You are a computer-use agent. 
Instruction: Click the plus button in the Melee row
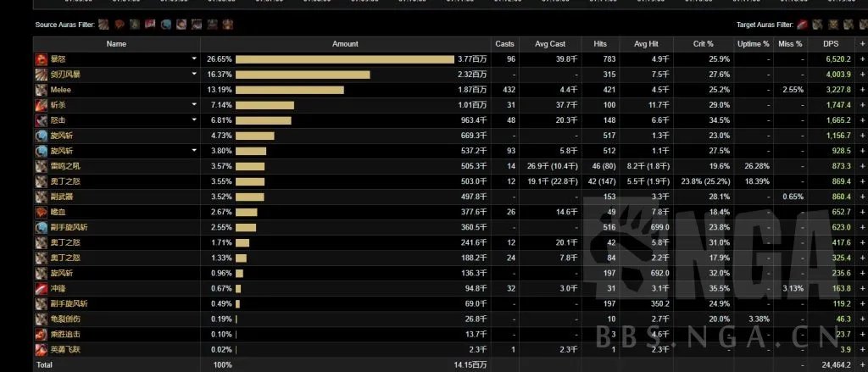point(862,90)
